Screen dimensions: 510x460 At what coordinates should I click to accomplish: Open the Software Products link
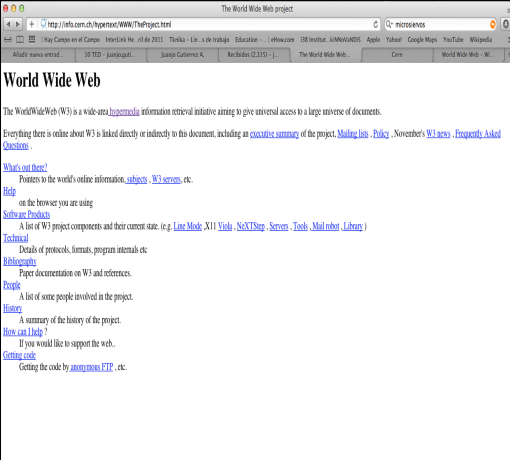coord(26,214)
